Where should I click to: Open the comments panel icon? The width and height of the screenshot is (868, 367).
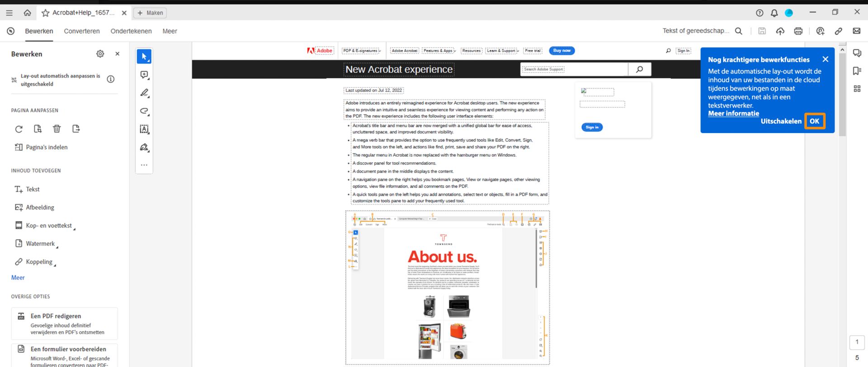857,53
